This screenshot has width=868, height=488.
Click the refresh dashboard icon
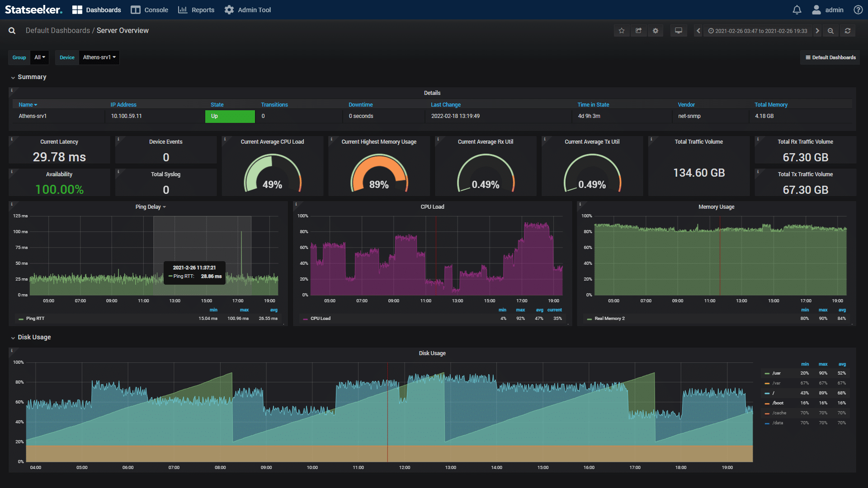(848, 31)
